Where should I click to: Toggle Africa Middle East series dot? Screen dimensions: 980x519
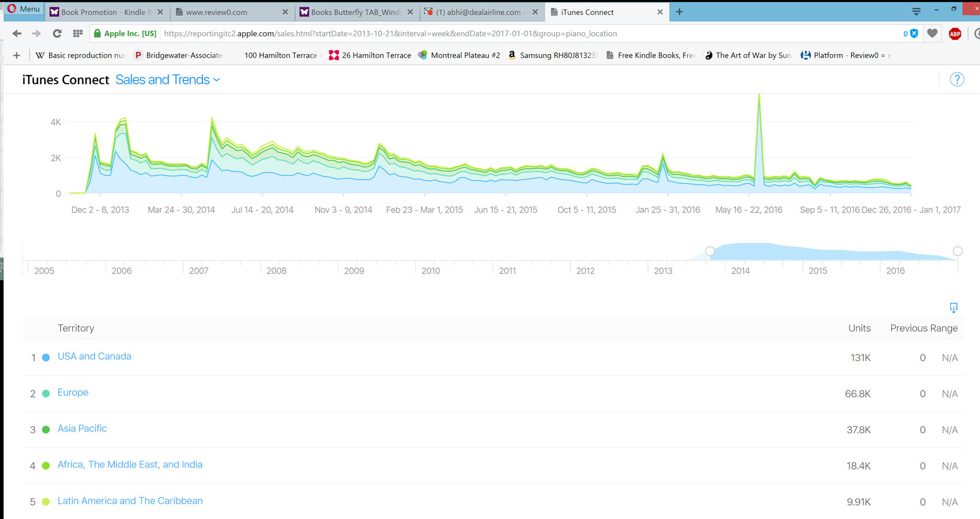[x=46, y=465]
